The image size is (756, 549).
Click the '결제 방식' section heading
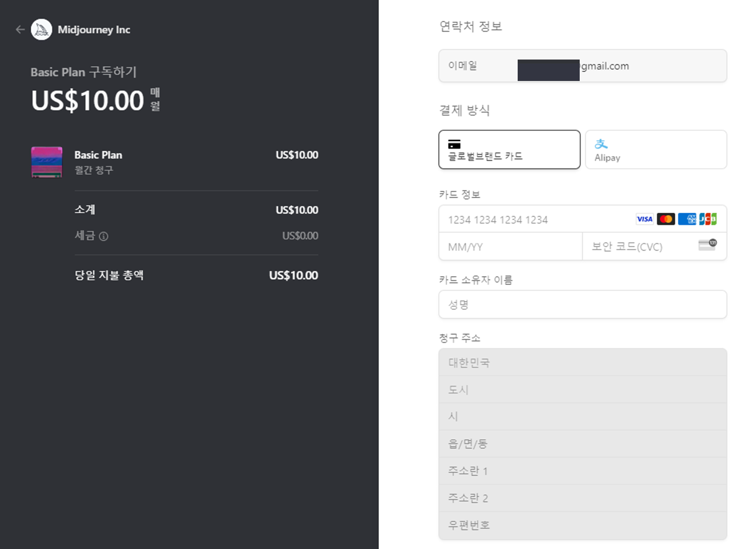tap(464, 110)
